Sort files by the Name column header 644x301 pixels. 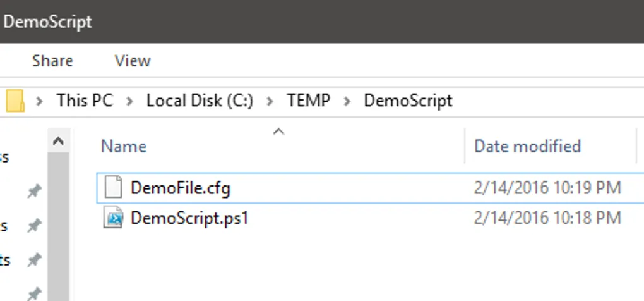point(124,147)
